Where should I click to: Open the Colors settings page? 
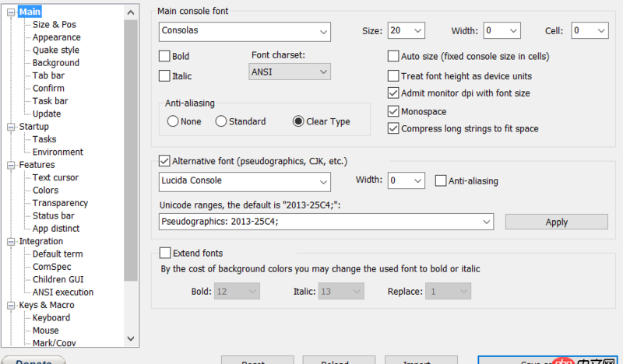(45, 191)
